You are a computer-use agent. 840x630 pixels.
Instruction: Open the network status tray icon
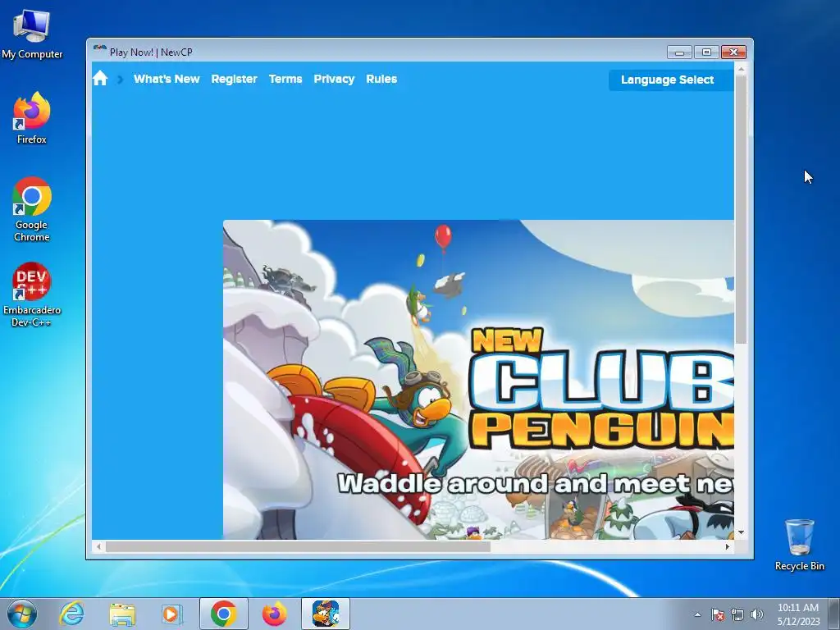click(x=737, y=614)
